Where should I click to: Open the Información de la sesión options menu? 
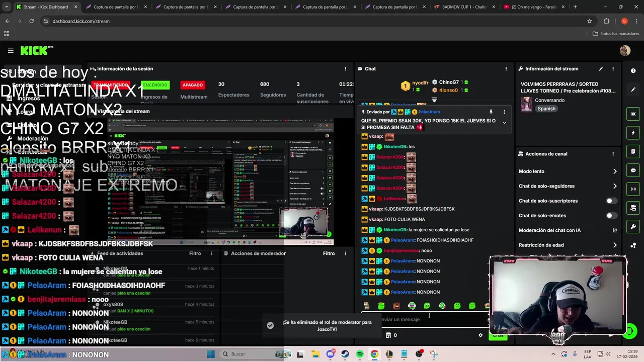345,69
